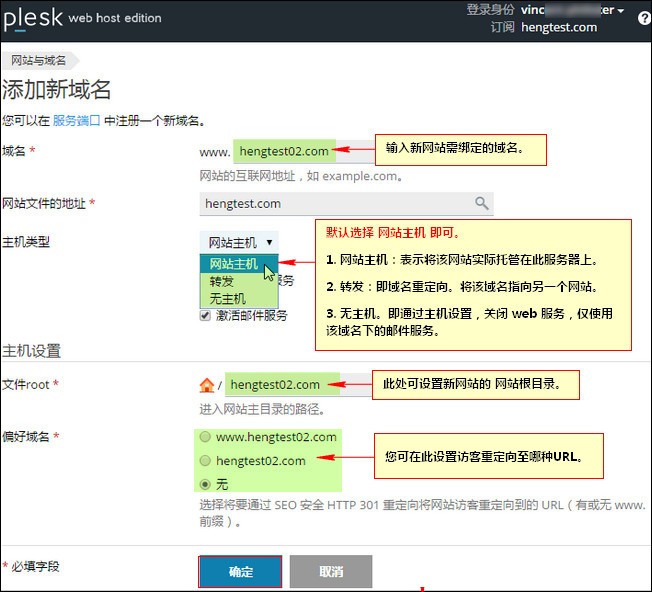Viewport: 652px width, 592px height.
Task: Click the 添加新域名 page heading
Action: pos(57,89)
